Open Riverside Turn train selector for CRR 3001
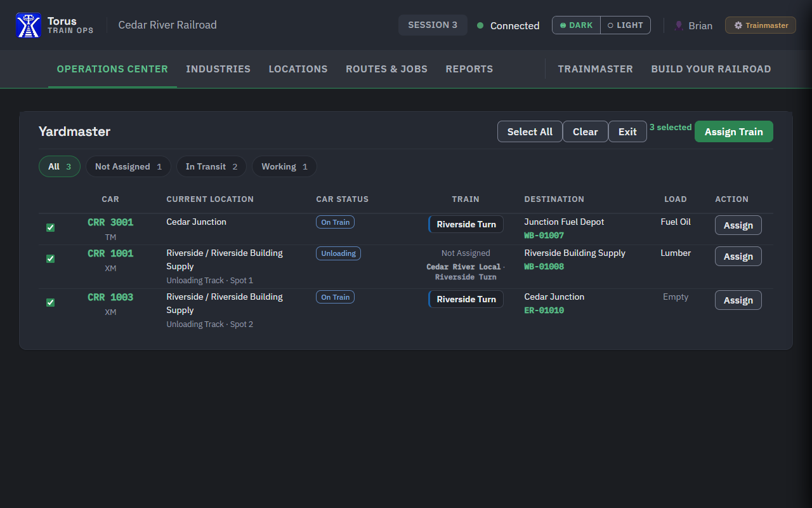Viewport: 812px width, 508px height. (x=466, y=224)
